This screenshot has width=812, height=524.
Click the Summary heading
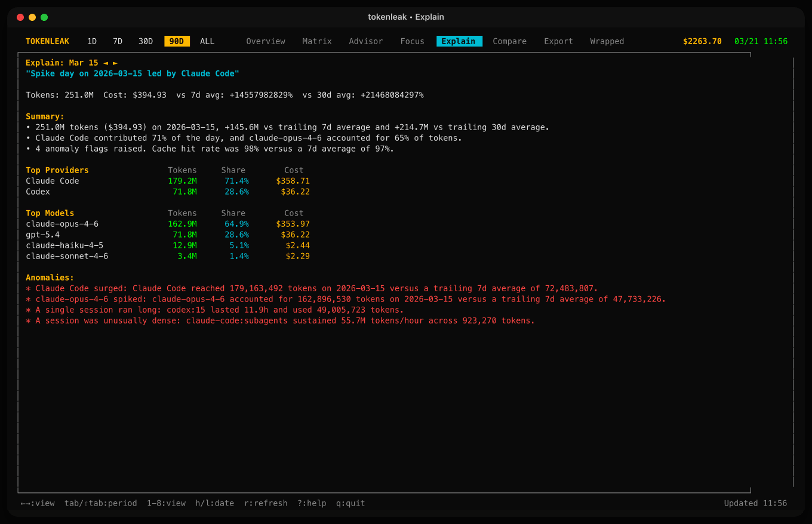45,116
